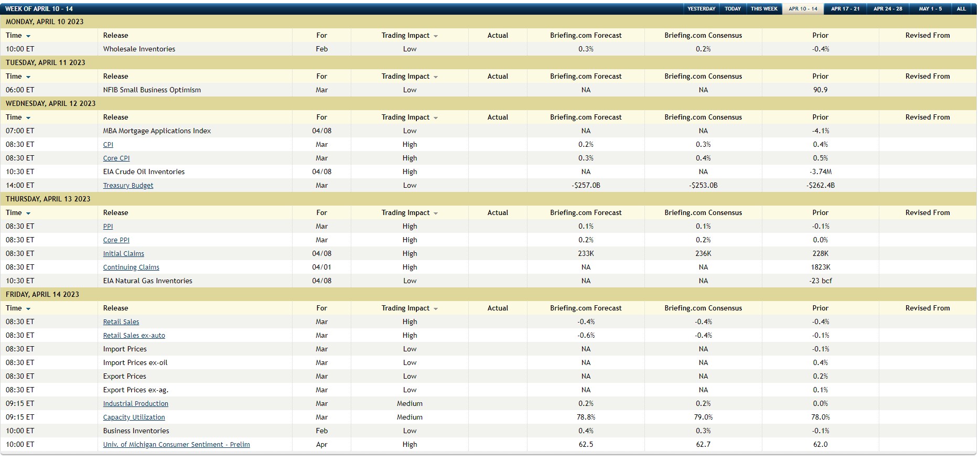Select Crude Oil prior value -3.74M

(x=821, y=171)
